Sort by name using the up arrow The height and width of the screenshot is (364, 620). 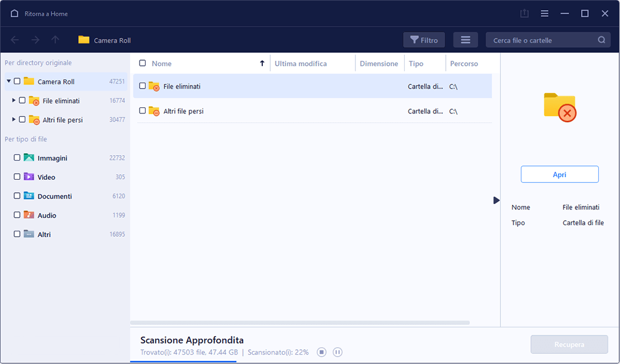click(x=262, y=63)
